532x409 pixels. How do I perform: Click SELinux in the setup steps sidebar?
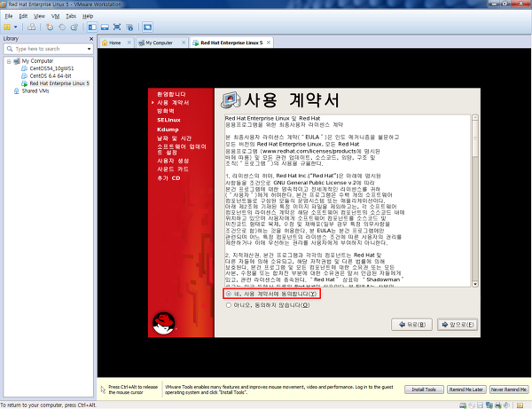pos(168,120)
